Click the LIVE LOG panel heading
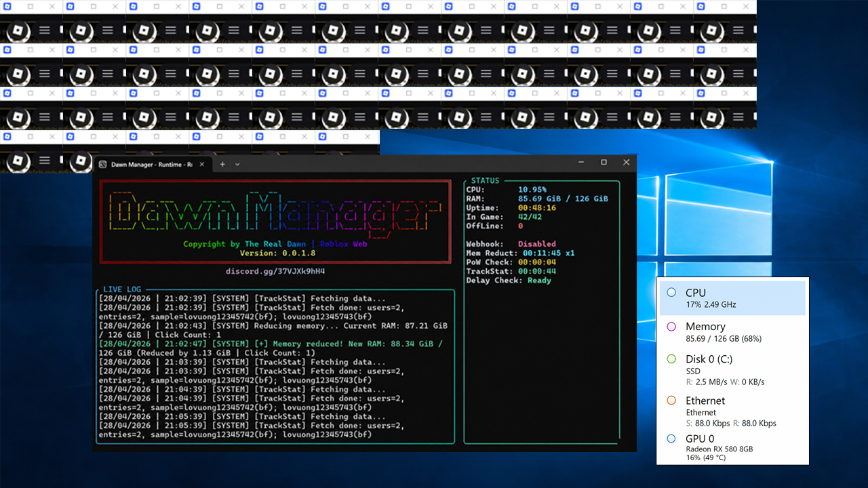 [x=122, y=289]
